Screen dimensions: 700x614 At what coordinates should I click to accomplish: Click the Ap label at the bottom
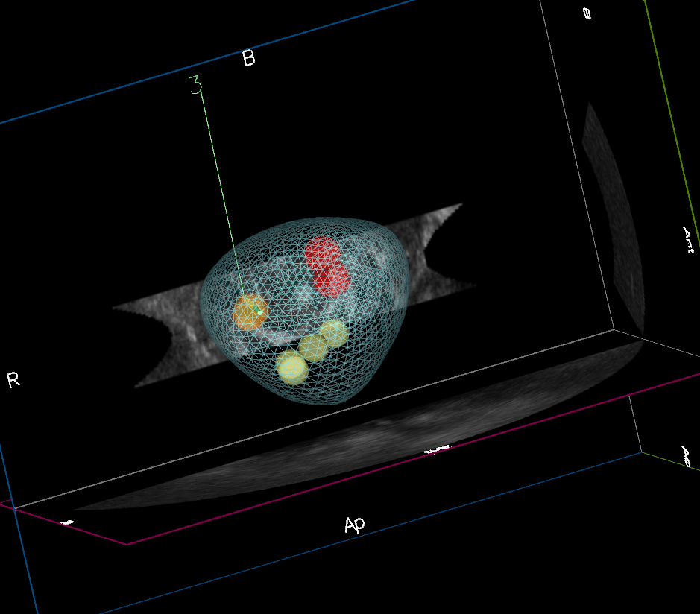[355, 525]
